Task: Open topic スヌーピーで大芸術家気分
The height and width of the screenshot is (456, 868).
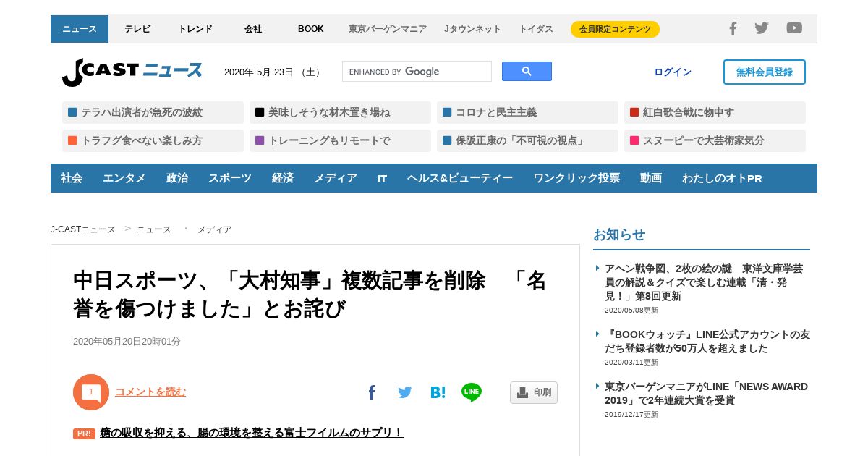Action: 715,140
